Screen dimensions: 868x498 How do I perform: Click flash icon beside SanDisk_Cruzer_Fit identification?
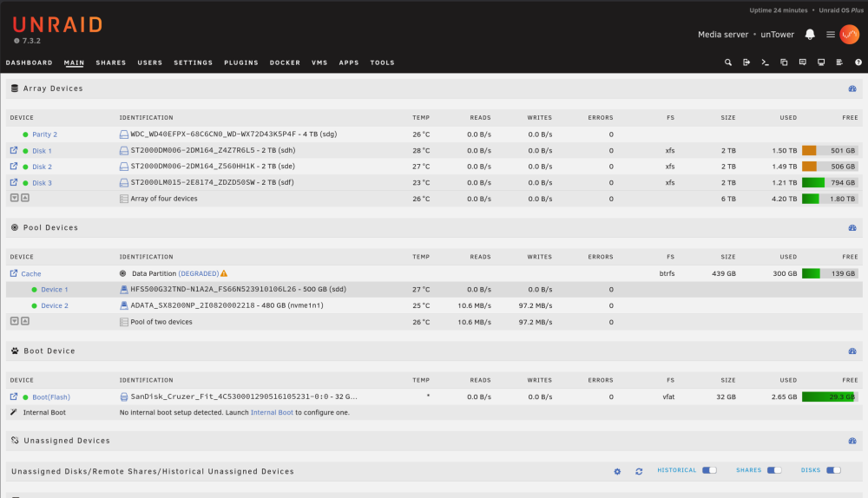(x=124, y=396)
